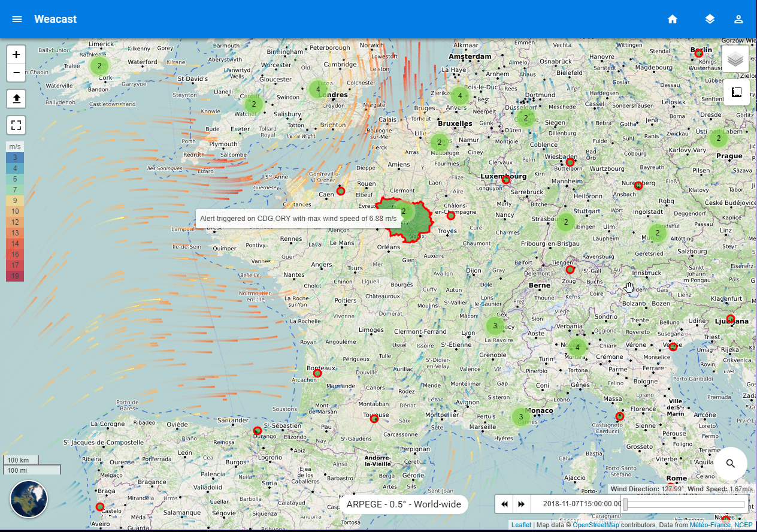Select the red marker south of Massa
Image resolution: width=757 pixels, height=532 pixels.
[620, 416]
